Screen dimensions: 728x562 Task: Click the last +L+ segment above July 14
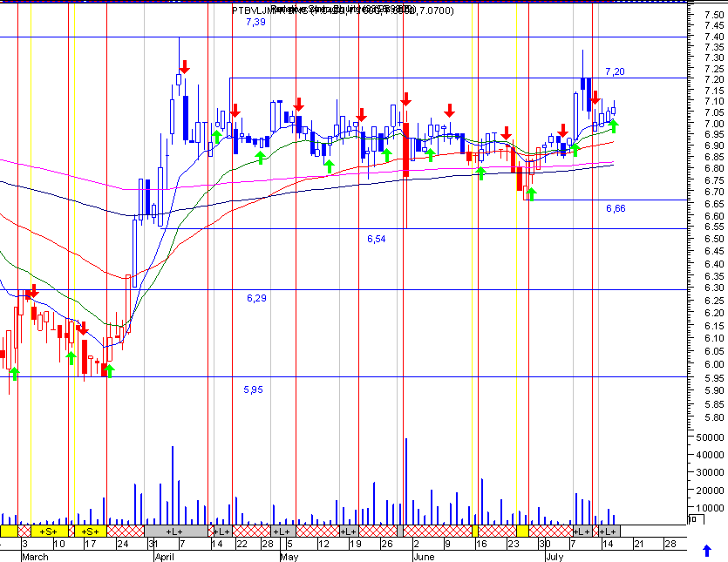pos(609,532)
